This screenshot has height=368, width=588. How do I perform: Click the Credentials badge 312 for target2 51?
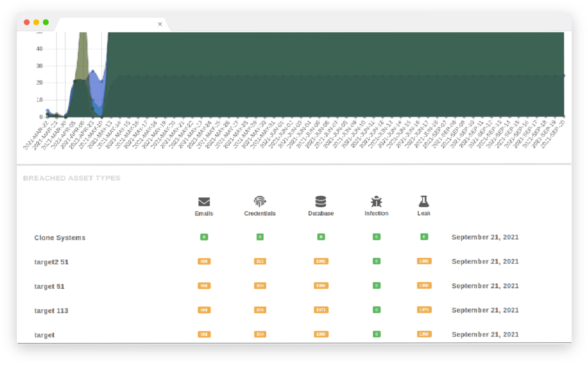[260, 261]
